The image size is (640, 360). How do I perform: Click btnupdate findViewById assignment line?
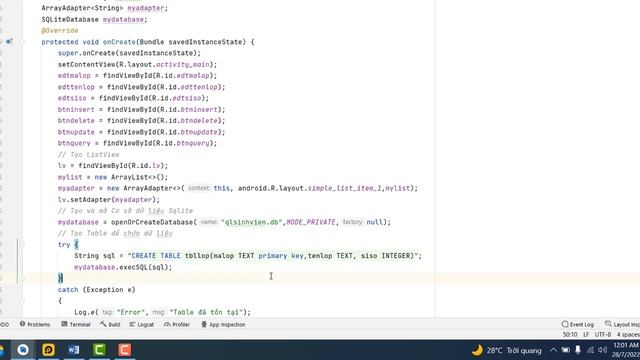141,132
